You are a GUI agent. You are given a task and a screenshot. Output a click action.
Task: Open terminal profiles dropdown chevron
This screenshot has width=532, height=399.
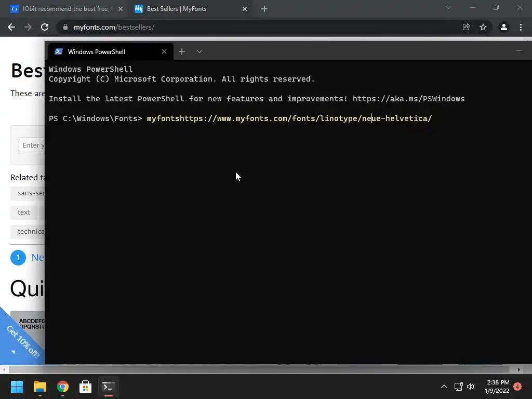tap(199, 51)
